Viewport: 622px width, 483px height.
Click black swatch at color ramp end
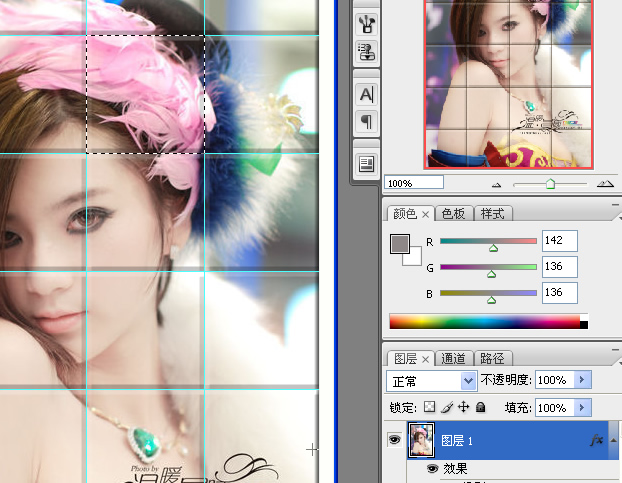pos(584,325)
